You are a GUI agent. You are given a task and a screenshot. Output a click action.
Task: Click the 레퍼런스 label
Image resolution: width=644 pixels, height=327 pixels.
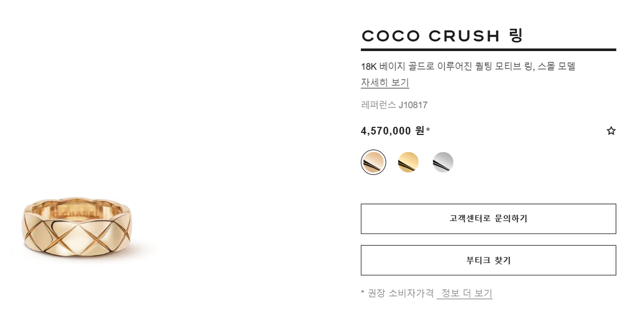tap(378, 105)
